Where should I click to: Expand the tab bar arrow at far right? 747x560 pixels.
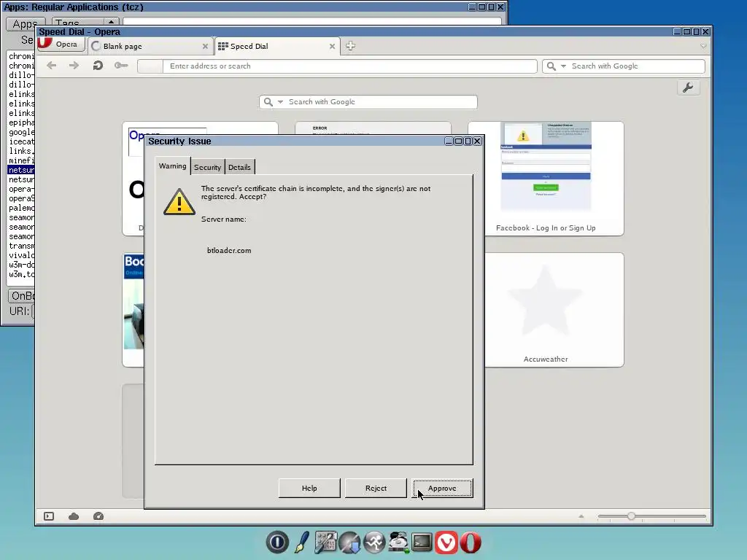(704, 46)
